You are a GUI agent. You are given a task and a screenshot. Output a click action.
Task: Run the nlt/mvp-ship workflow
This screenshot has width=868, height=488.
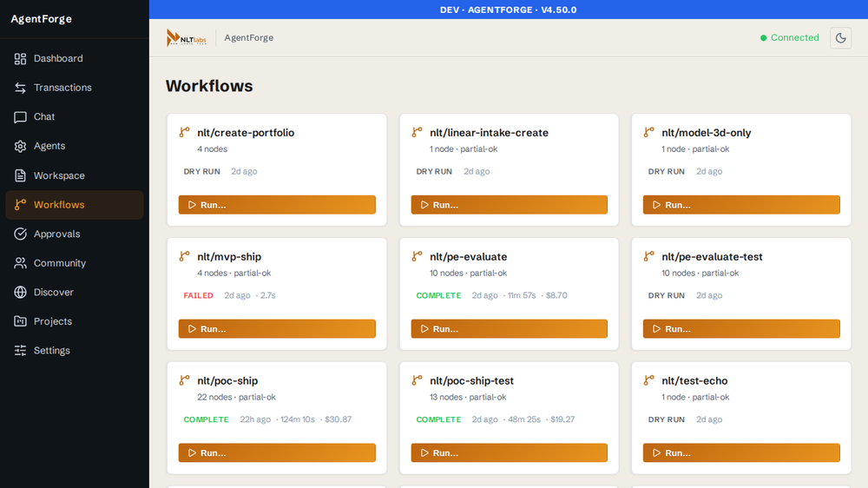(277, 329)
